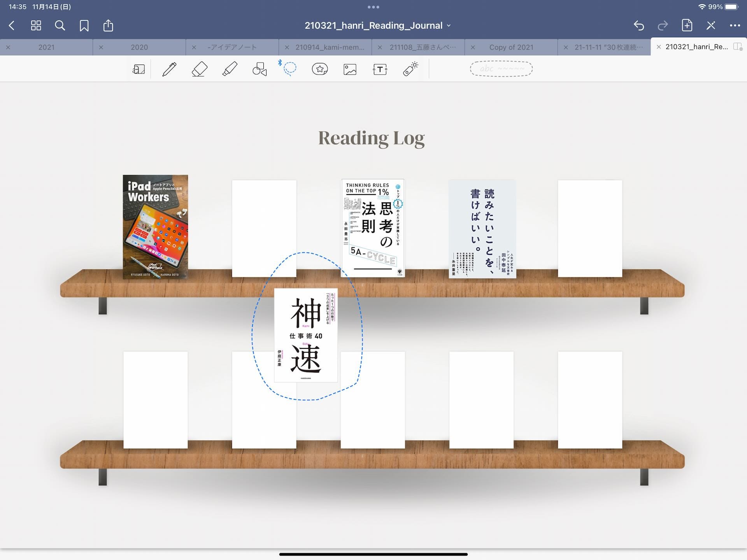
Task: Tap the iPad Workers book cover
Action: (155, 227)
